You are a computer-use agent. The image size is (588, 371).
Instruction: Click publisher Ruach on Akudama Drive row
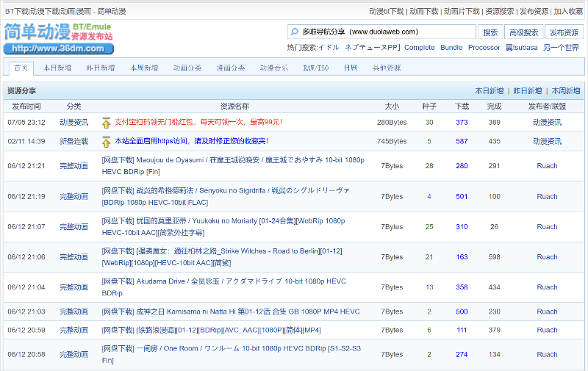point(547,287)
